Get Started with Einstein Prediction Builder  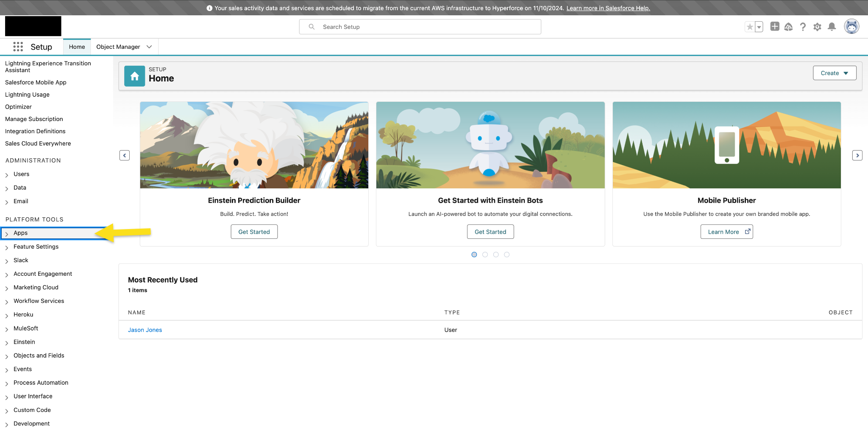point(254,232)
